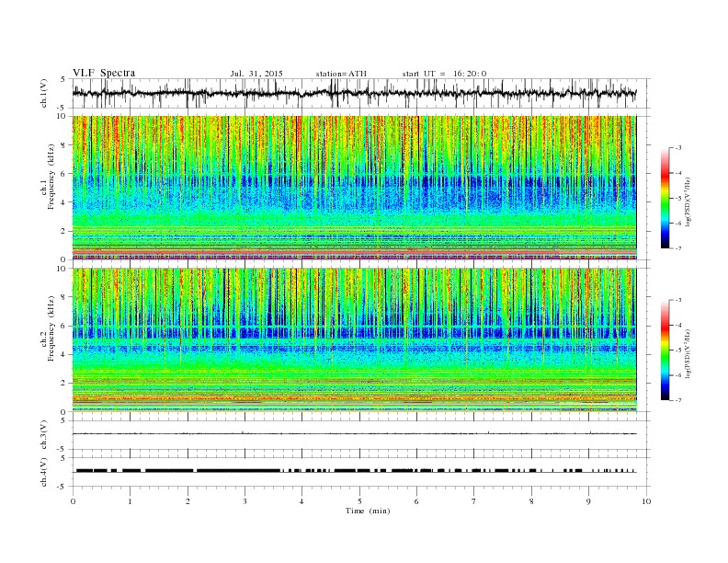Click the ch.2 frequency tick '4'
728x563 pixels.
64,355
